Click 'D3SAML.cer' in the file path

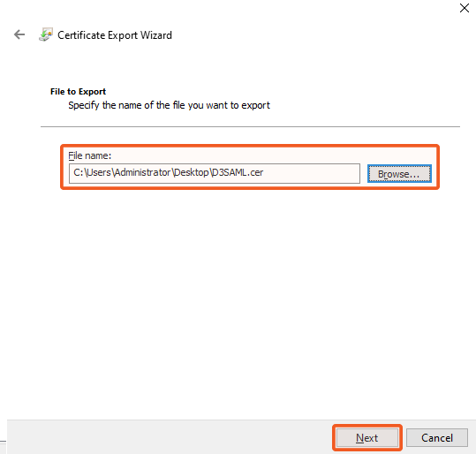(x=238, y=172)
